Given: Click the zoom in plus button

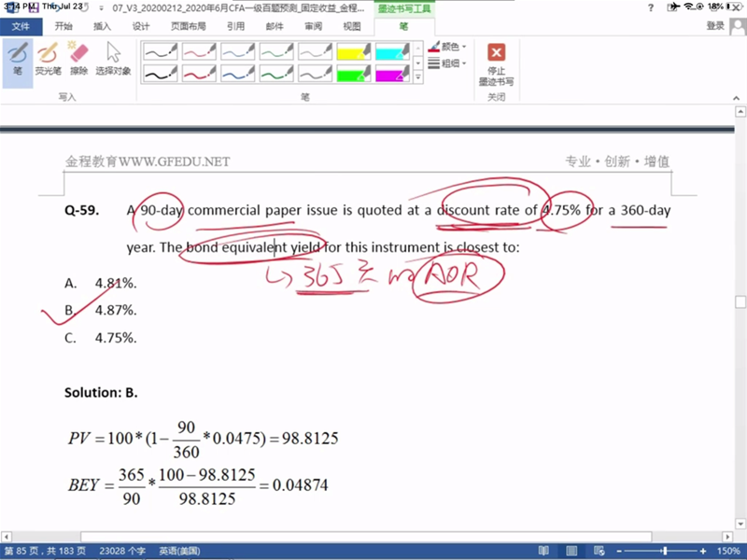Looking at the screenshot, I should [703, 551].
